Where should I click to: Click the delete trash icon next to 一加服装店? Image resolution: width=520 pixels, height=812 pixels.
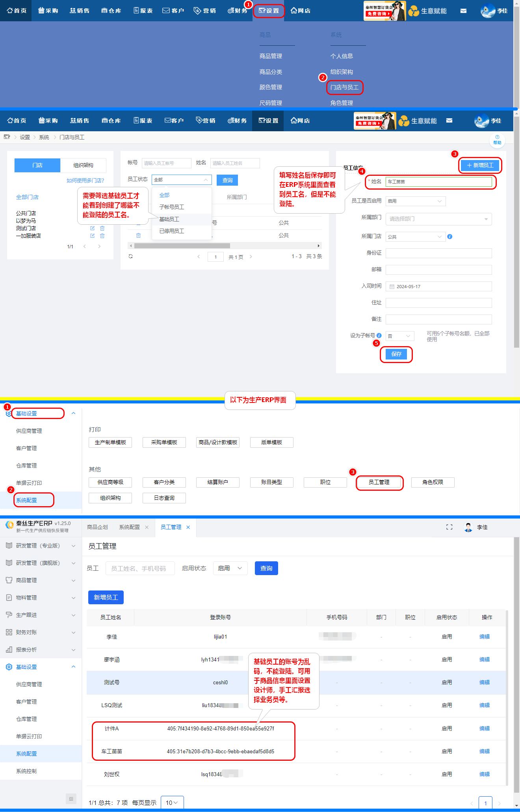102,236
